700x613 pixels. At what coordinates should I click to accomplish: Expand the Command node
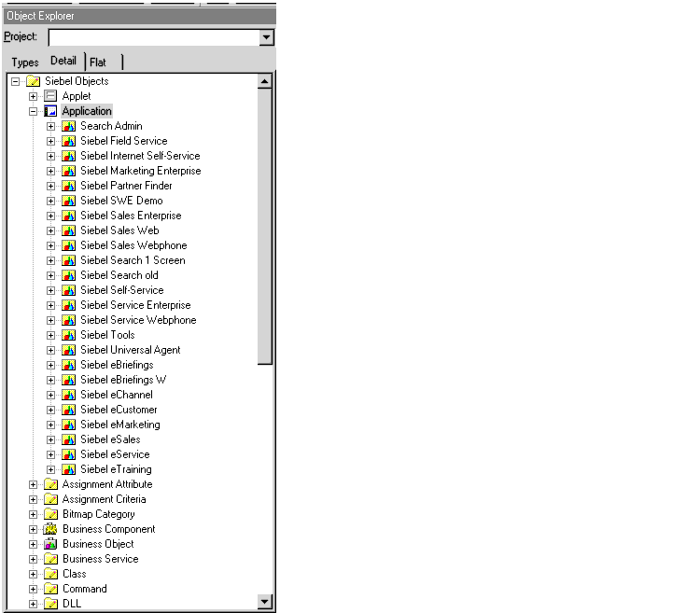click(33, 589)
